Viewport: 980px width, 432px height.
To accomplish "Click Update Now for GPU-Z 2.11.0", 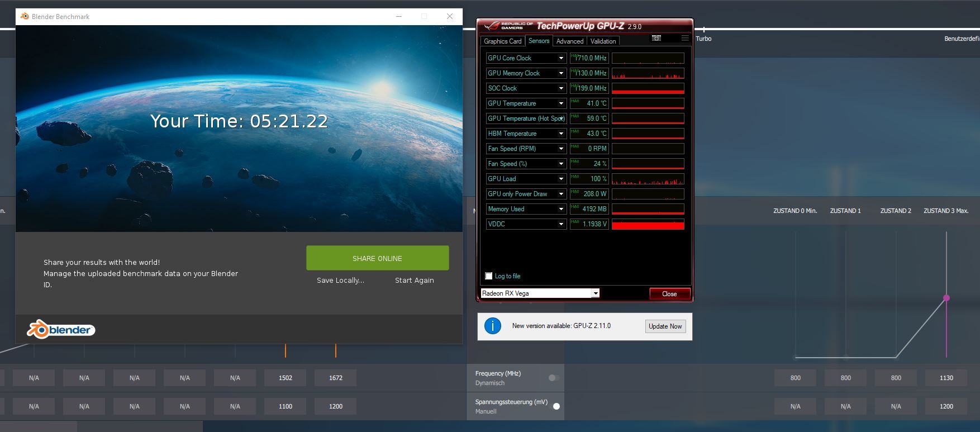I will tap(665, 326).
